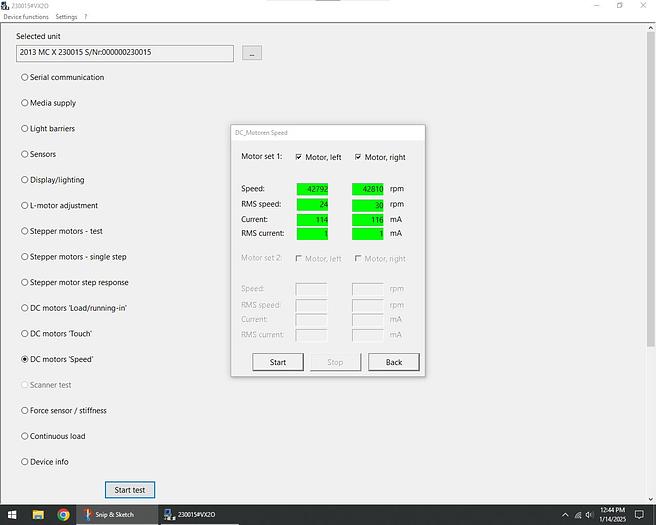Click the Back button in the dialog

tap(393, 362)
